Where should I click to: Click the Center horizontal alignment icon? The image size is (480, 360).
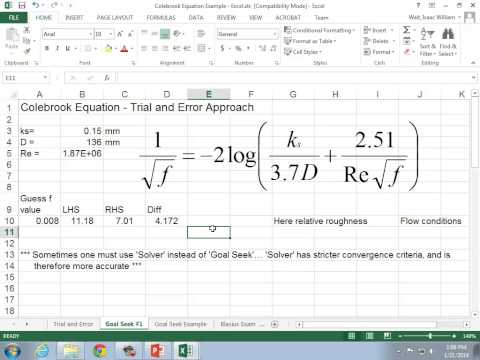click(154, 49)
